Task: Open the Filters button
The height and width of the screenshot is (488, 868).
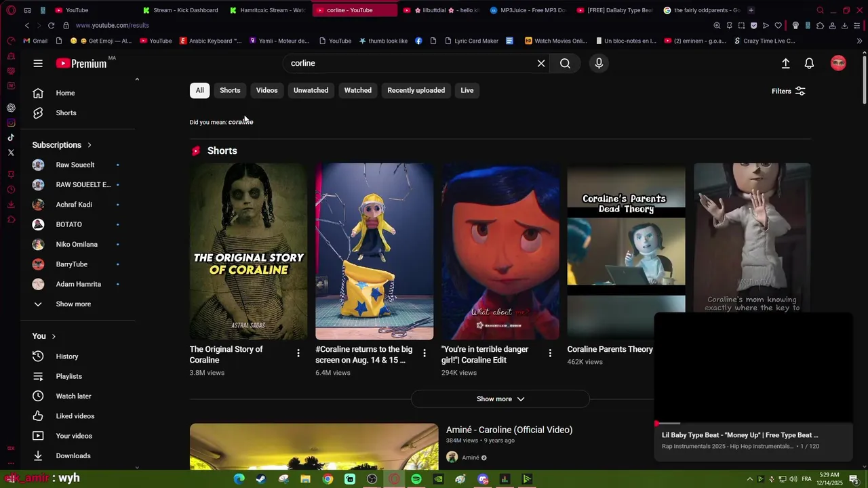Action: coord(788,91)
